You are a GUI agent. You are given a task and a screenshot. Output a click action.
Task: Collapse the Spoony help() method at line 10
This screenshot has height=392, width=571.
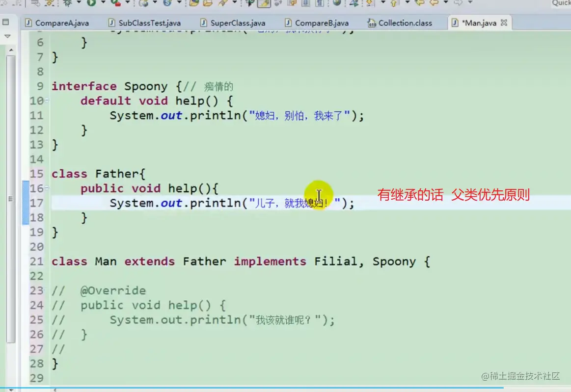(47, 101)
